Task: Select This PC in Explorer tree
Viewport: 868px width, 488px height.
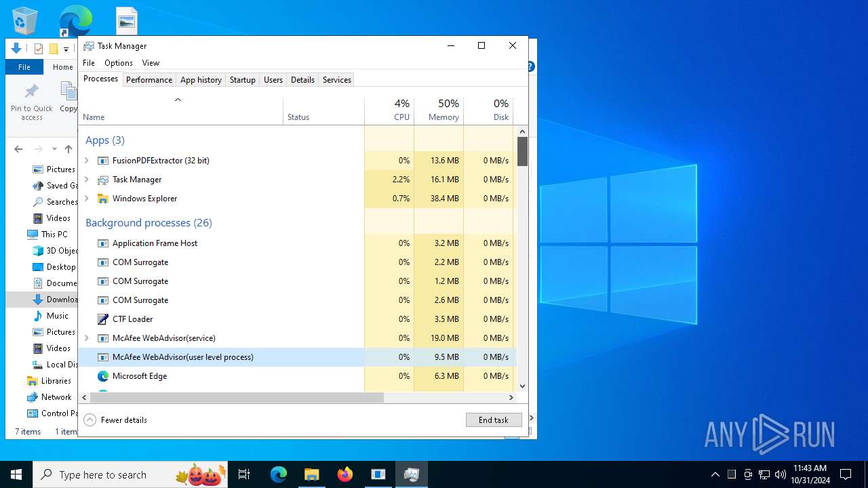Action: (54, 235)
